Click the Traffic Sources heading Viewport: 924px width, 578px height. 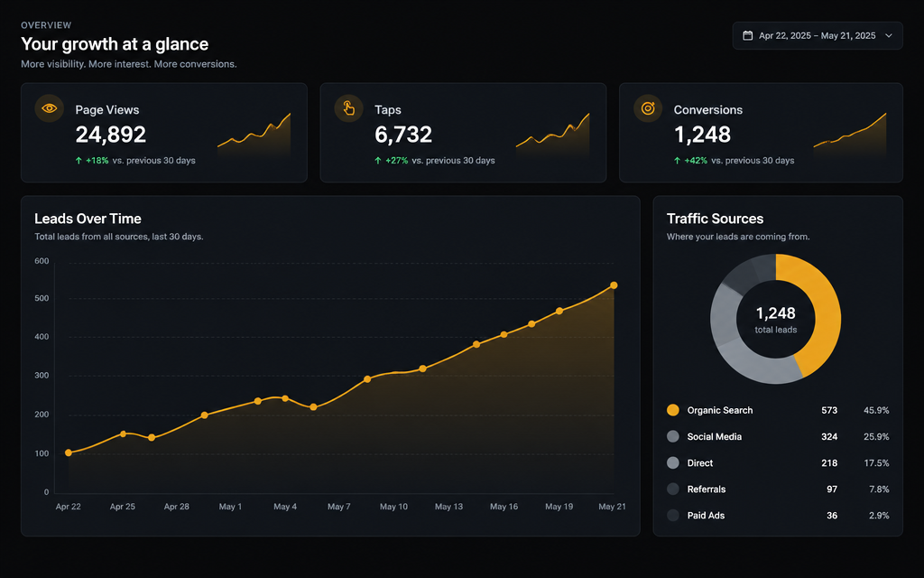pyautogui.click(x=715, y=219)
